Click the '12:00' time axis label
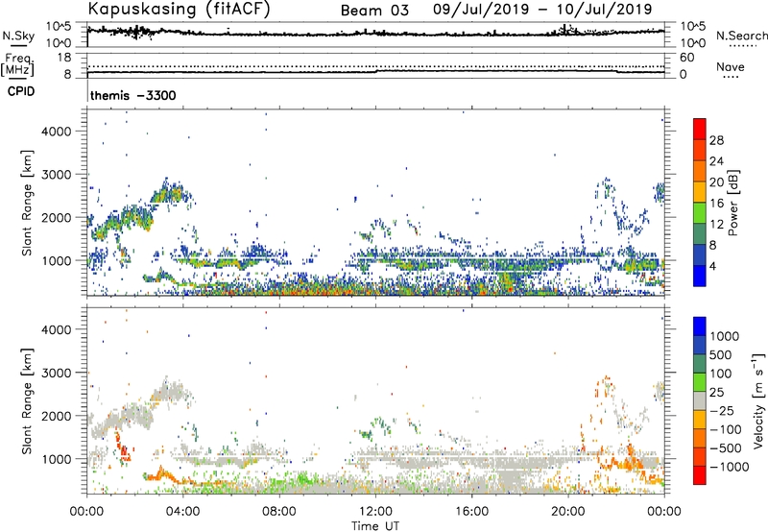Screen dimensions: 768x532 coord(375,512)
